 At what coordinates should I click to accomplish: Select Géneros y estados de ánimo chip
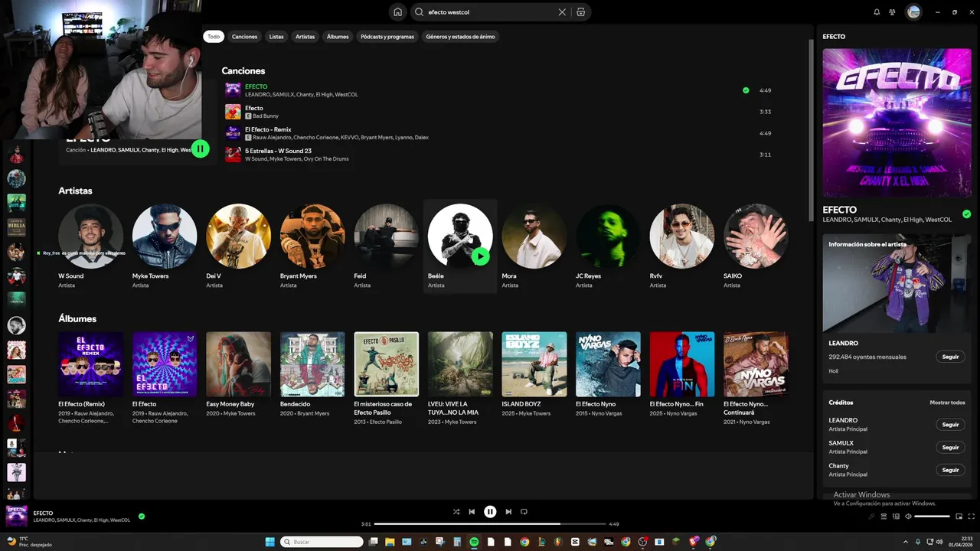click(460, 37)
